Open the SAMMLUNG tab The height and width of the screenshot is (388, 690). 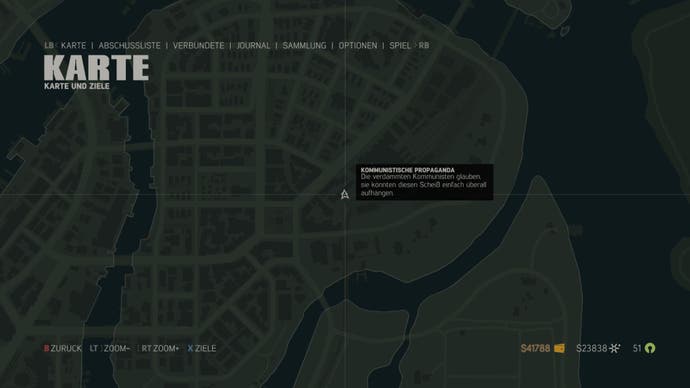click(304, 45)
